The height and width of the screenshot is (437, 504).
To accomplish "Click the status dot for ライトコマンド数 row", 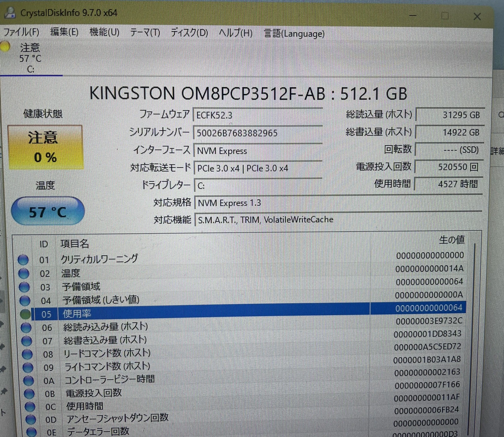I will [28, 368].
